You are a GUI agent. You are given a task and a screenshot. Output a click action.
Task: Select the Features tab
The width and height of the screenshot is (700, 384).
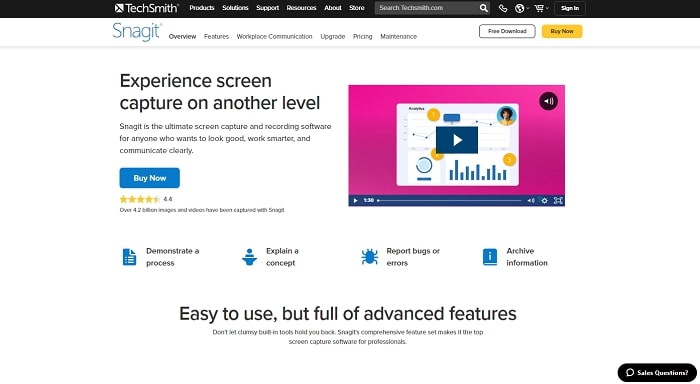coord(217,37)
